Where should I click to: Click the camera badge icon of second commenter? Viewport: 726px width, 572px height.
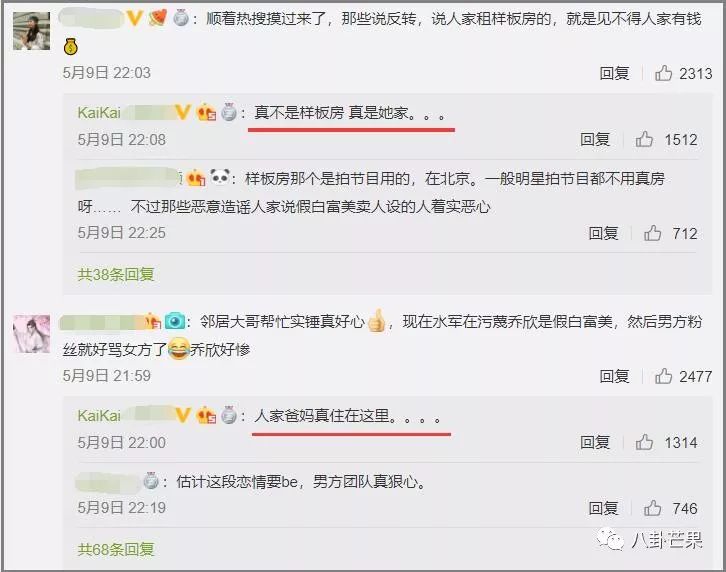pyautogui.click(x=175, y=321)
